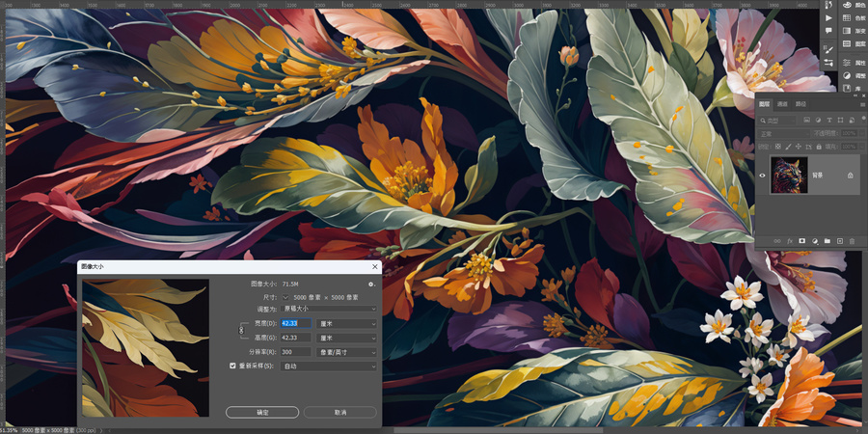The width and height of the screenshot is (868, 434).
Task: Click the height 42.33 input field
Action: (x=296, y=338)
